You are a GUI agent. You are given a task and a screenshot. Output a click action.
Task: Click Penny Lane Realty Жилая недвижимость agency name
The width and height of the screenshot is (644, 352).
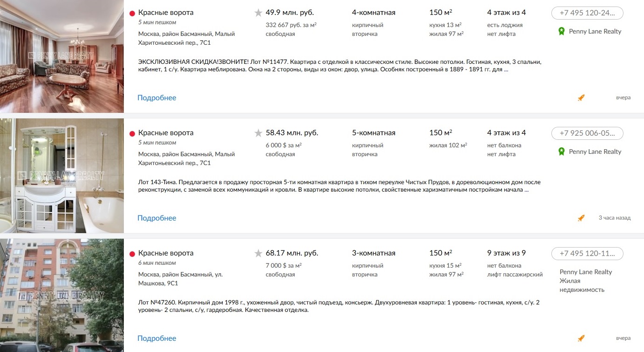tap(586, 281)
